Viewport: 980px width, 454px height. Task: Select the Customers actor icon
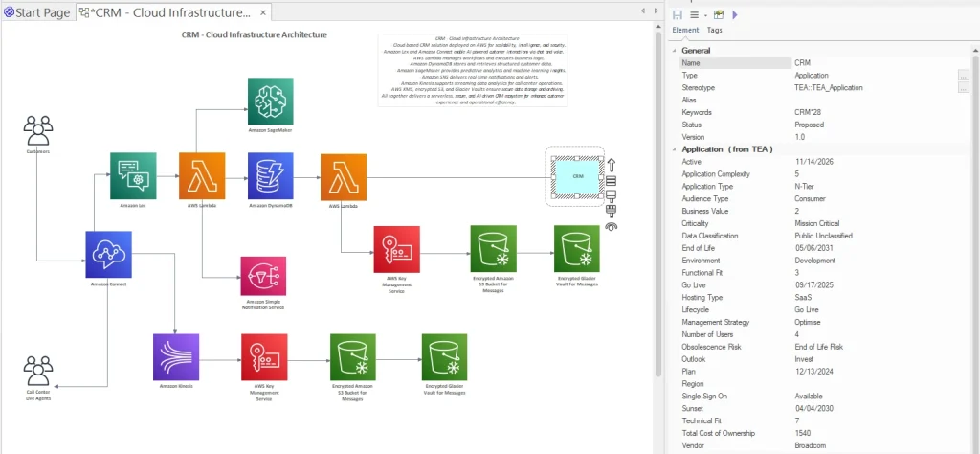pos(38,131)
